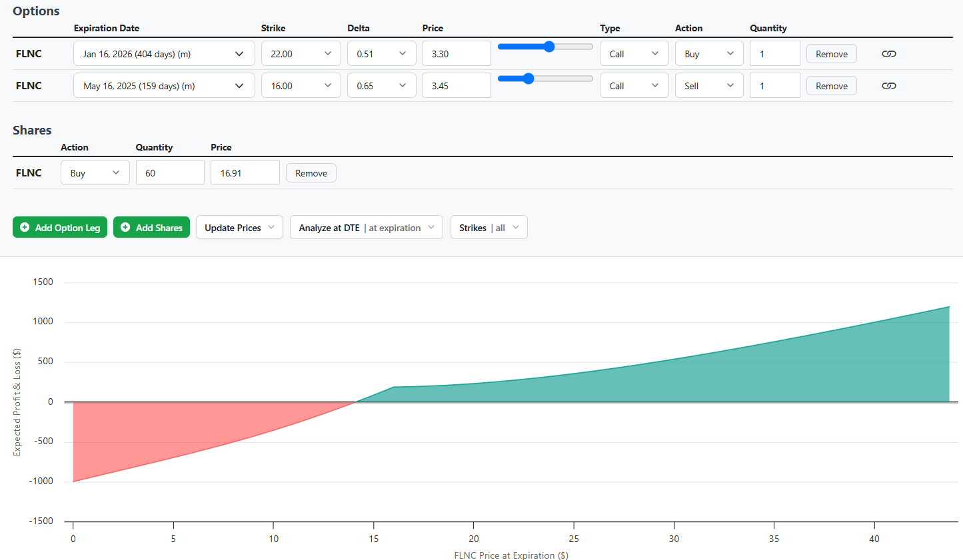Open the Strikes filter dropdown

pyautogui.click(x=488, y=227)
